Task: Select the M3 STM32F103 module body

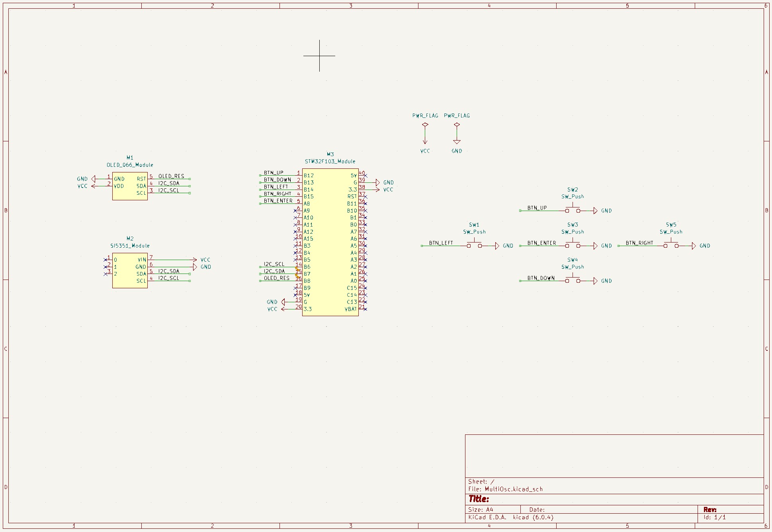Action: coord(330,242)
